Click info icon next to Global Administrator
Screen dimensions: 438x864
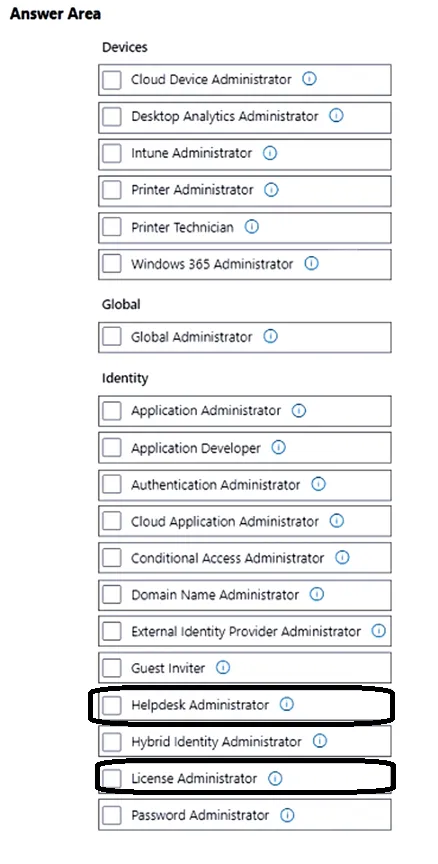click(270, 336)
